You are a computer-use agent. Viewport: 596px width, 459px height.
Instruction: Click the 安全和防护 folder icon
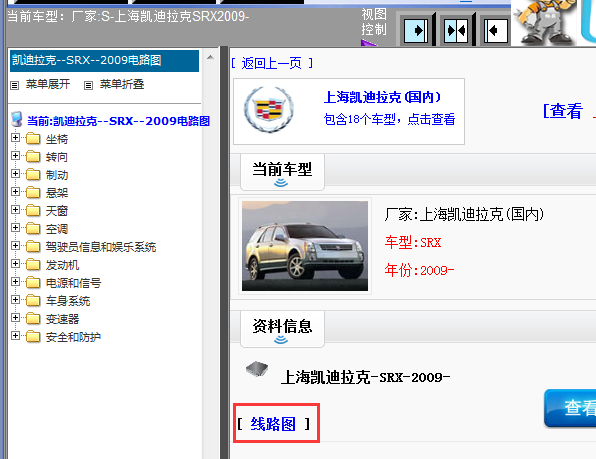[x=33, y=337]
